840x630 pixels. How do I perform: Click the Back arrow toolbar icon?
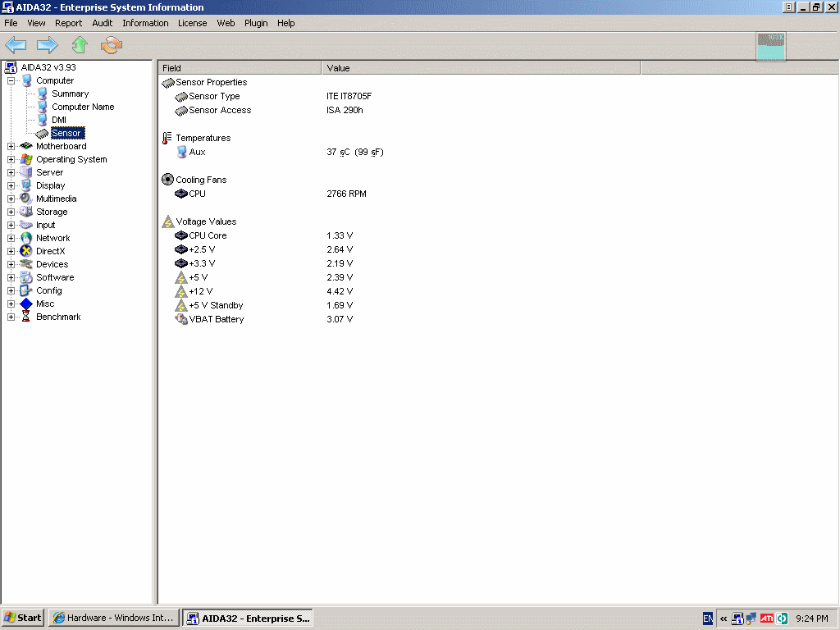click(x=16, y=45)
